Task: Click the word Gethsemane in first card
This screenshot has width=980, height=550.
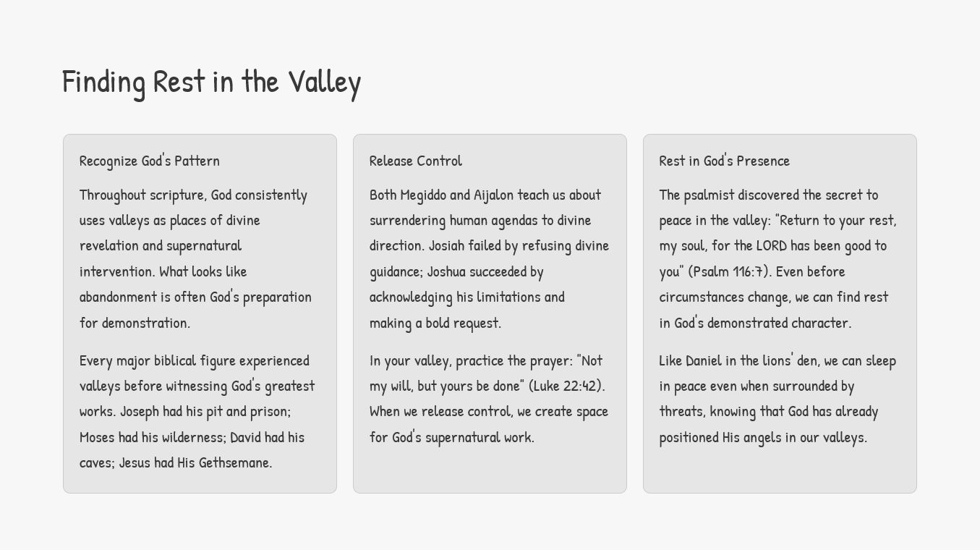Action: coord(235,462)
